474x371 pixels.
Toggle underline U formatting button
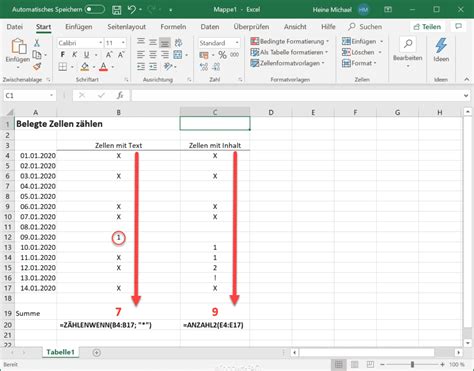tap(86, 55)
